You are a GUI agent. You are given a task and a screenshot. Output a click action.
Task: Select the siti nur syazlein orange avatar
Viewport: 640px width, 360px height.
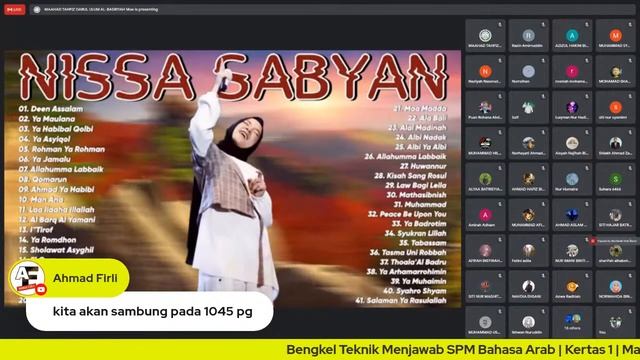click(616, 108)
